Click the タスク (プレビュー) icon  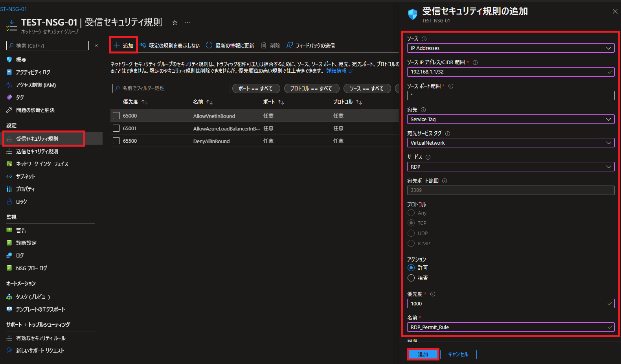9,297
